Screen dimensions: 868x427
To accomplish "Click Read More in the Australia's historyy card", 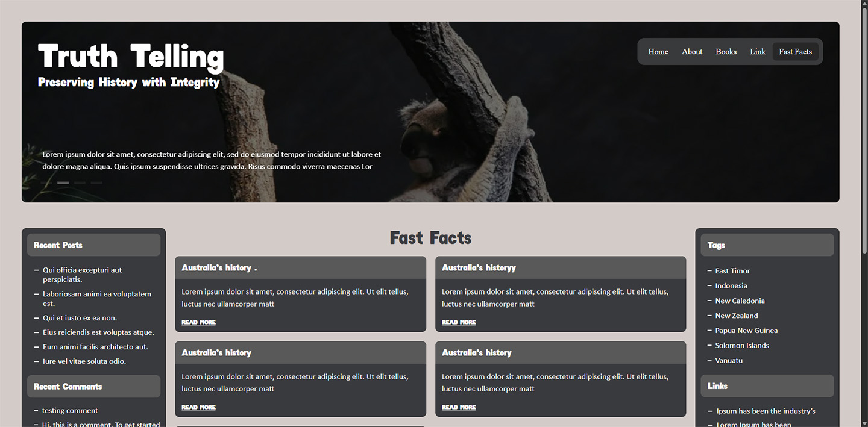I will [x=459, y=322].
